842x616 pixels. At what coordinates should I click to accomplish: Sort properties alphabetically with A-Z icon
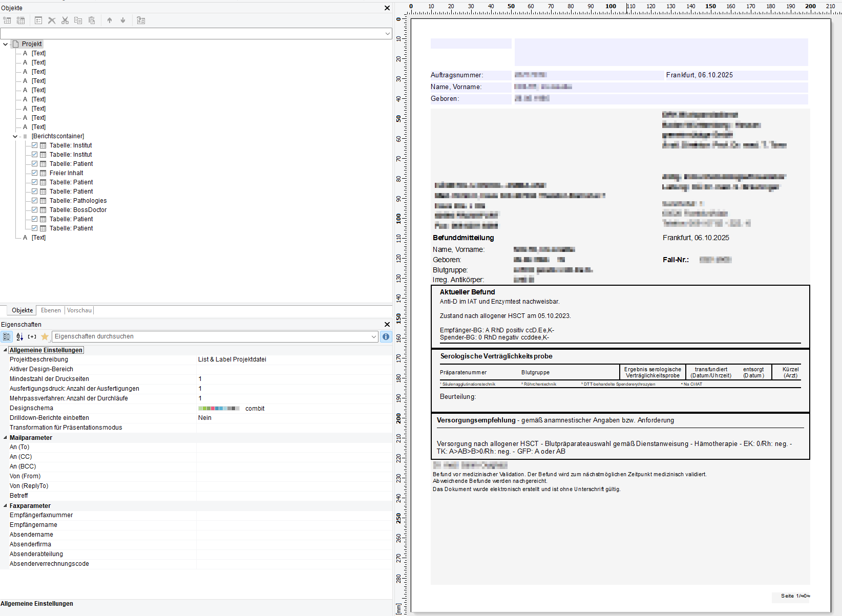19,336
